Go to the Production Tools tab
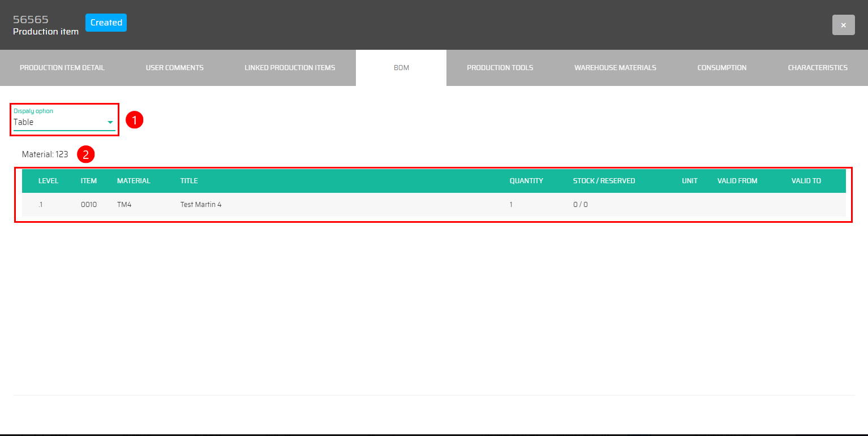 [x=500, y=68]
